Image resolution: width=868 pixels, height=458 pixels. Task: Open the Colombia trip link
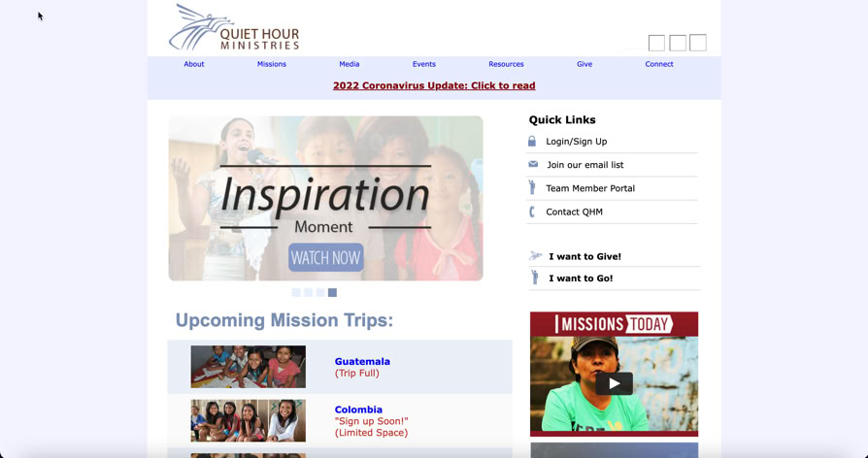tap(358, 409)
